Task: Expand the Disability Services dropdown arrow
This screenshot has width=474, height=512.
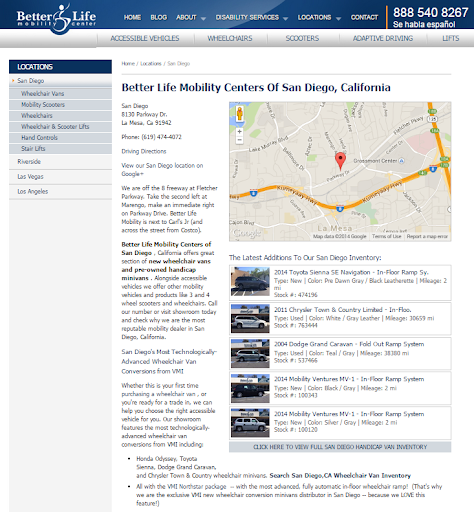Action: (285, 19)
